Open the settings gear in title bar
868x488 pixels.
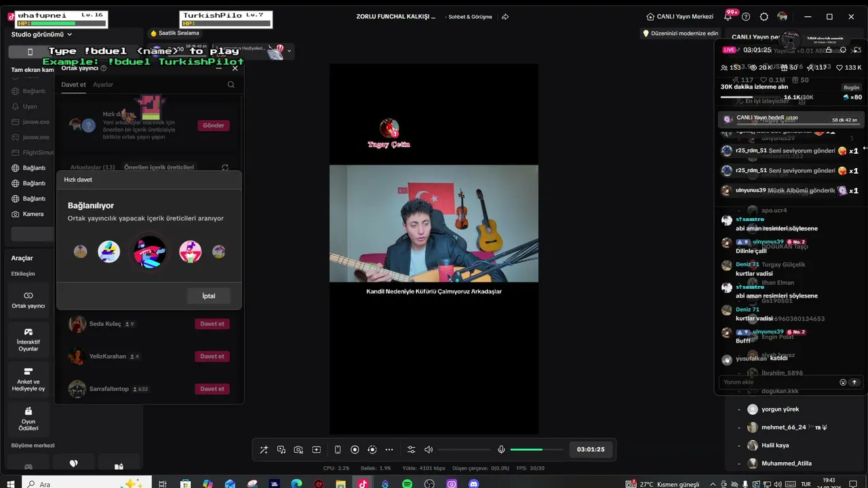click(x=764, y=16)
